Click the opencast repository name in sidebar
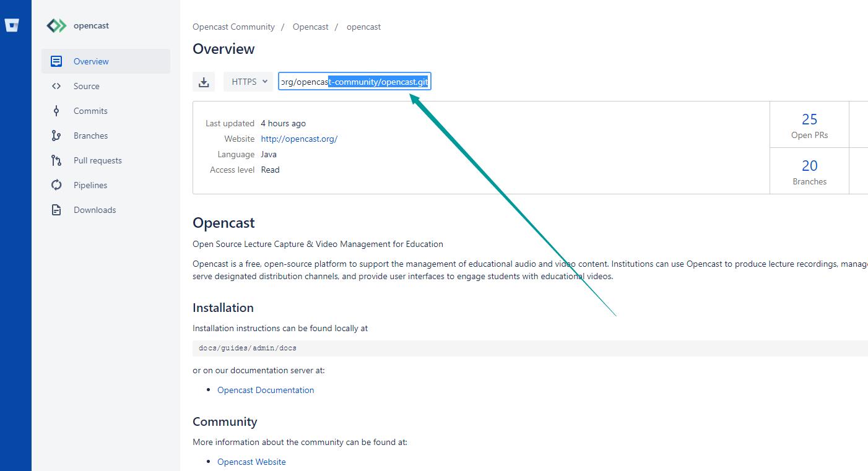868x471 pixels. coord(91,25)
